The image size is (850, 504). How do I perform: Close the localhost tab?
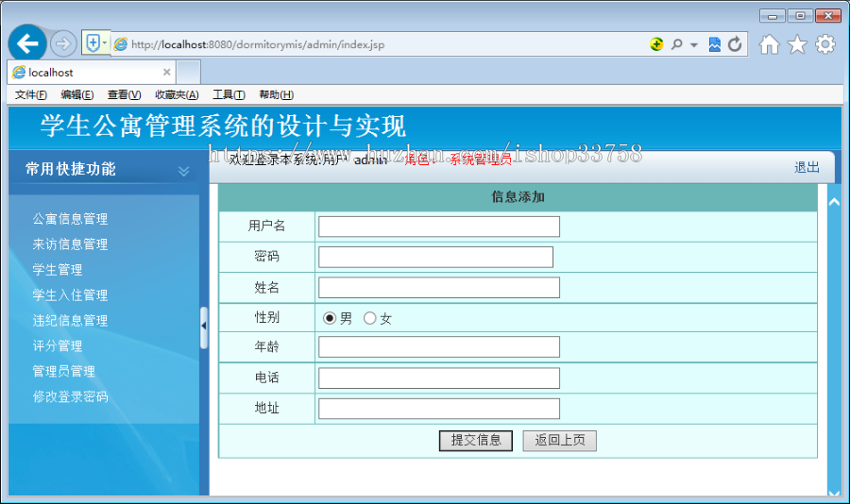pyautogui.click(x=166, y=72)
